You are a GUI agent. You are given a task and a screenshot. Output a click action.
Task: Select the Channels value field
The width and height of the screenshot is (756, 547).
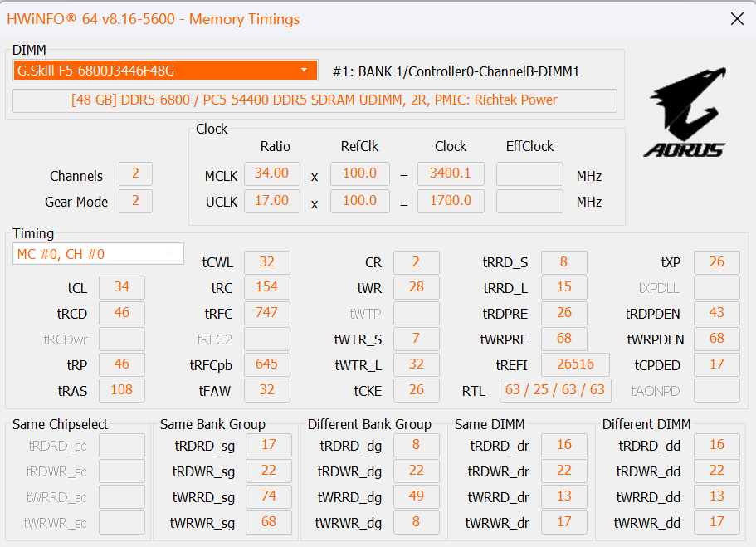[x=135, y=173]
